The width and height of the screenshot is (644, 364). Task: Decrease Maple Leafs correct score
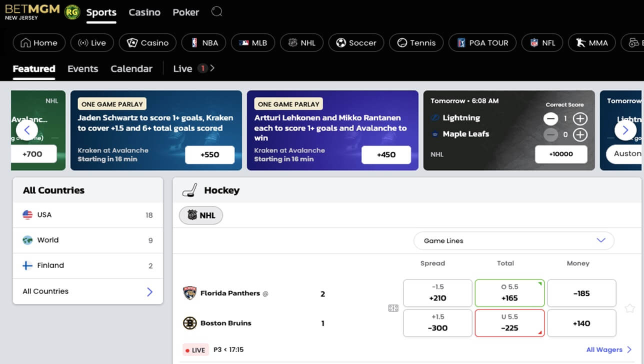(551, 134)
